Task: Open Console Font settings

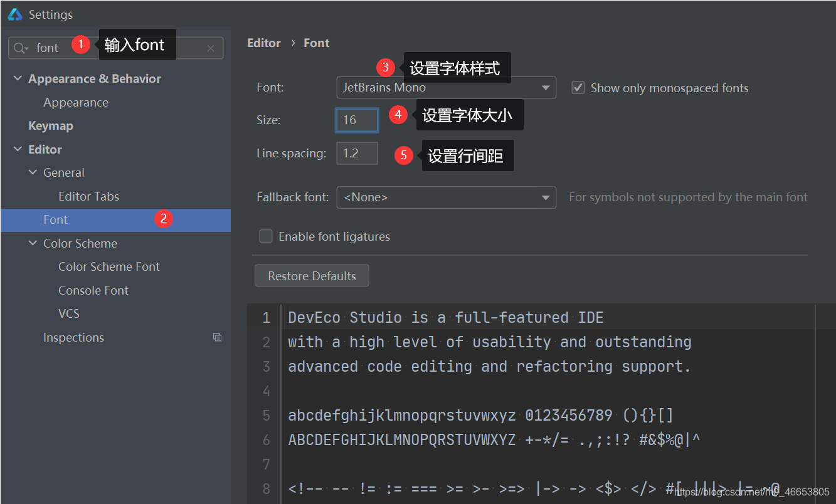Action: [93, 291]
